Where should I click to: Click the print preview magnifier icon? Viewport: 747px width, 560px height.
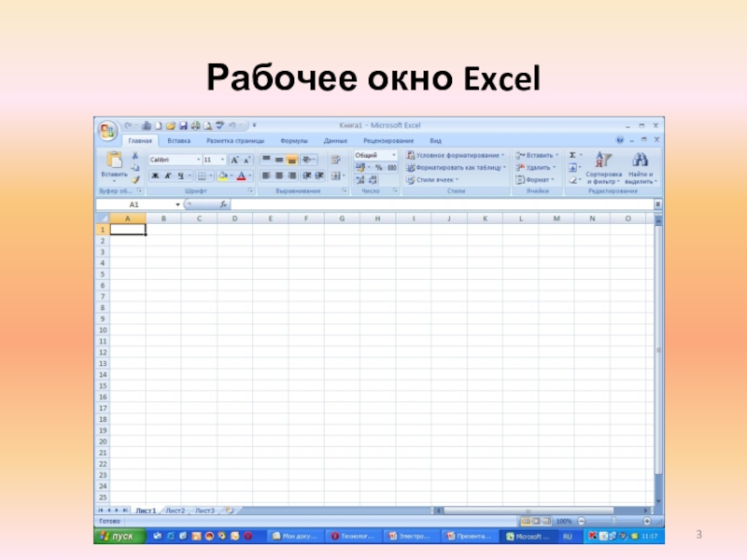pyautogui.click(x=207, y=126)
